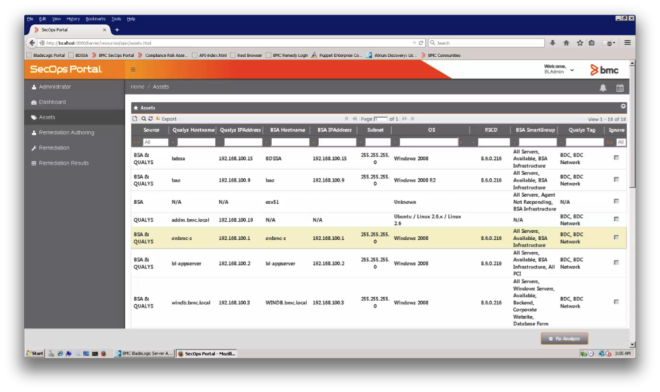Click the search magnifier icon in Assets toolbar
The height and width of the screenshot is (392, 660).
[x=144, y=119]
